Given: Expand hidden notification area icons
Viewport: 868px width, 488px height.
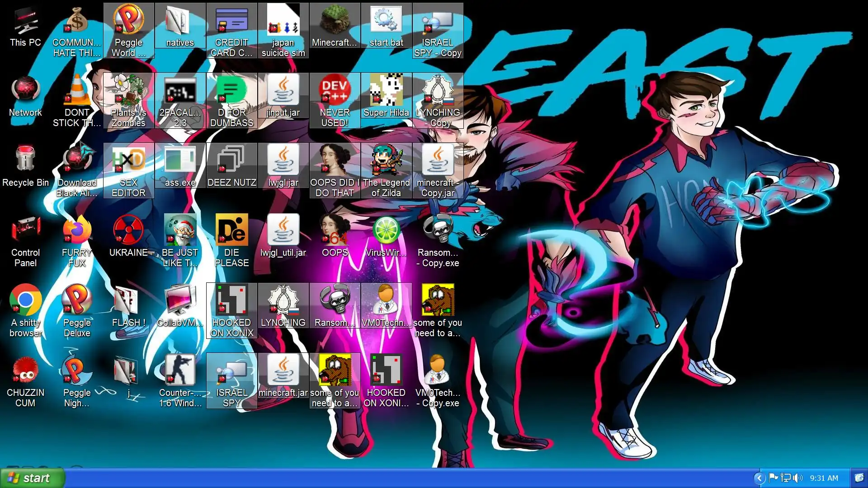Looking at the screenshot, I should coord(759,478).
